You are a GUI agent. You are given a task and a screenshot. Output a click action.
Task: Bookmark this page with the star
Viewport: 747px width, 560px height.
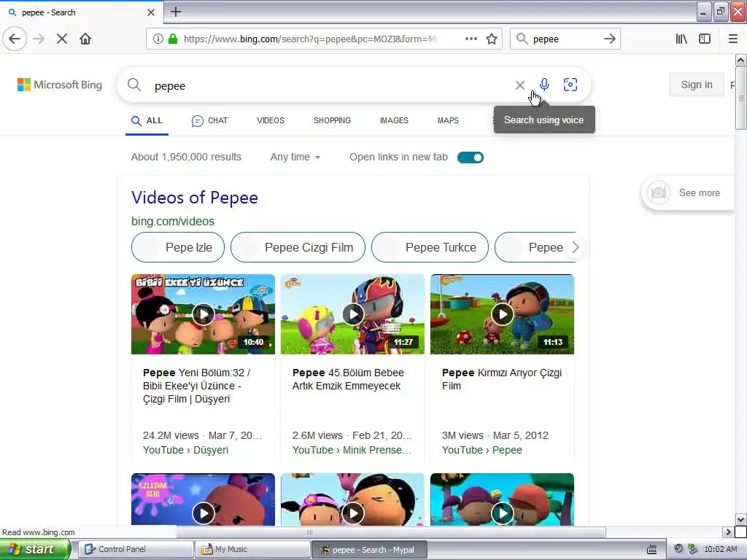click(492, 39)
